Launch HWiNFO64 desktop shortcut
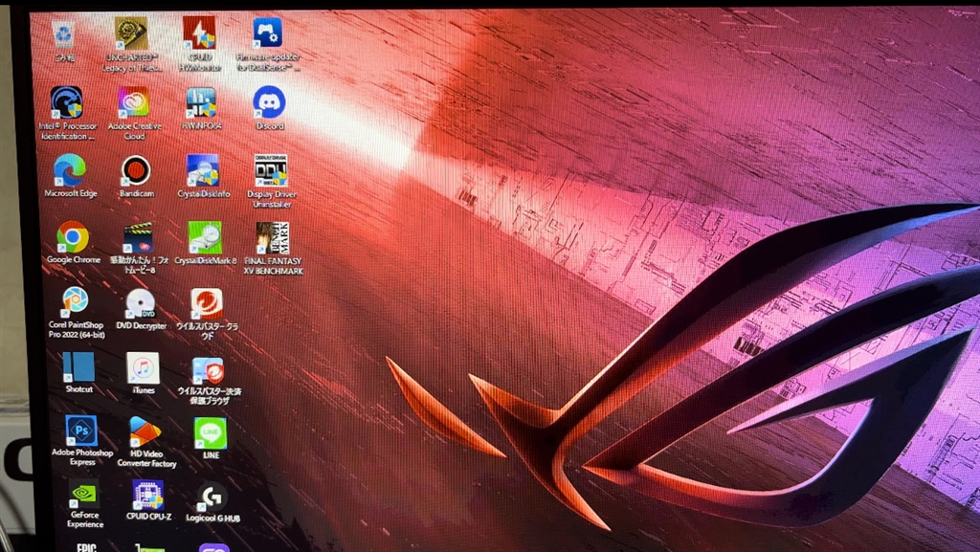 pyautogui.click(x=201, y=102)
